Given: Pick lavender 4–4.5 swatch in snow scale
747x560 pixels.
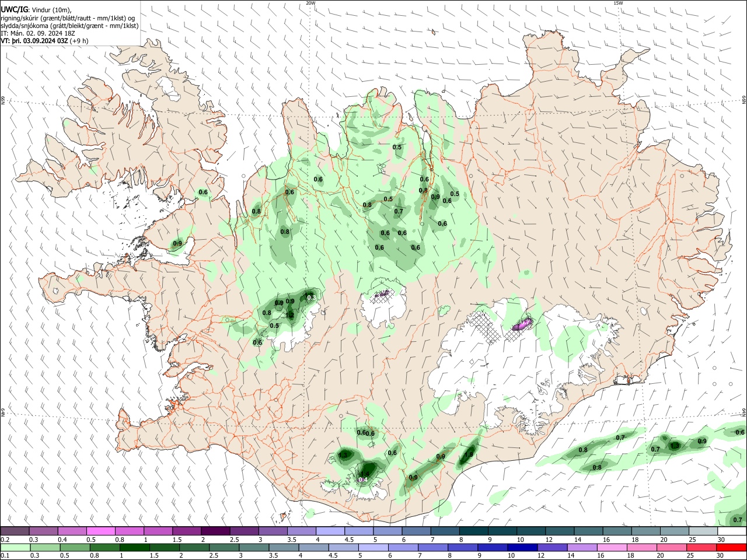Looking at the screenshot, I should (x=330, y=531).
